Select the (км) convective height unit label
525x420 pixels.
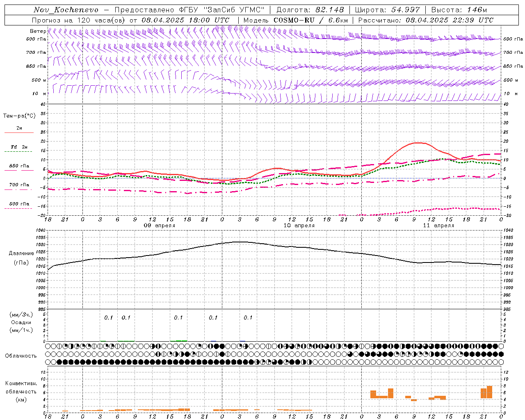click(21, 400)
